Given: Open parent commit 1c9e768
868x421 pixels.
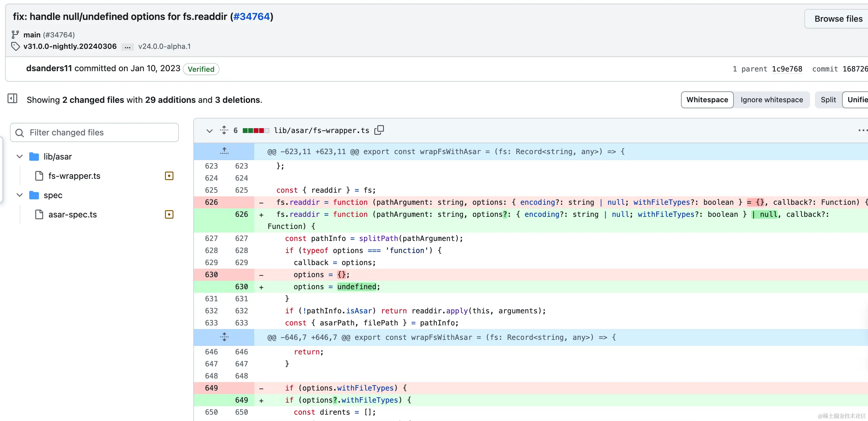Looking at the screenshot, I should click(x=787, y=69).
